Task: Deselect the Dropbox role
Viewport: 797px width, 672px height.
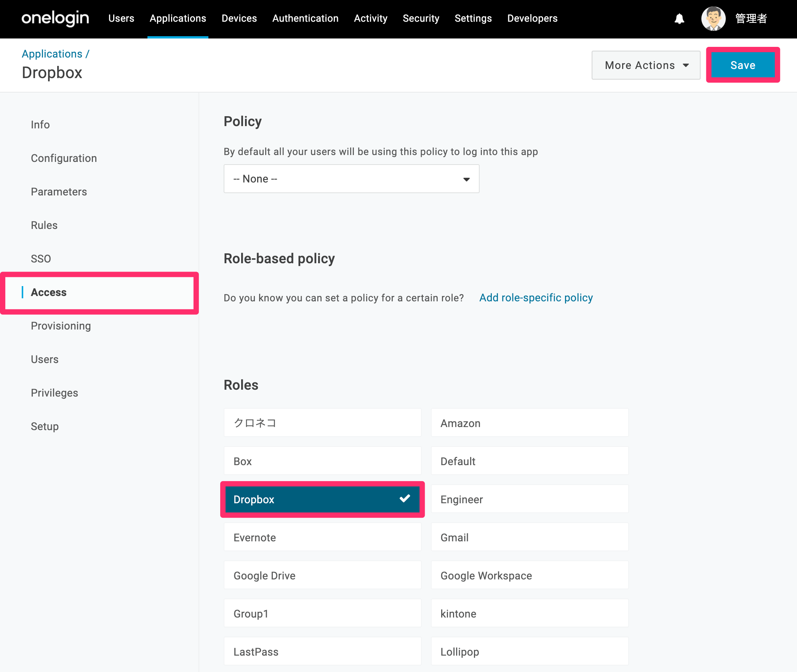Action: pyautogui.click(x=322, y=499)
